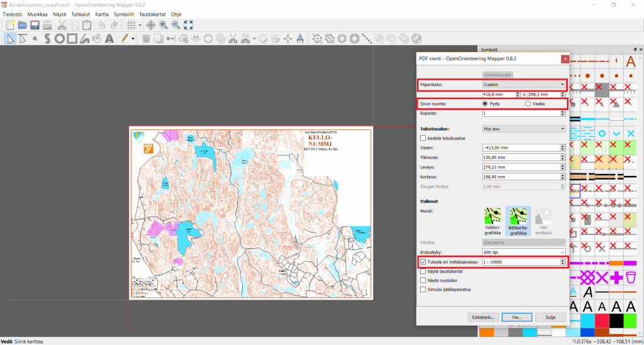
Task: Open the Erotuskyky 600 dpi dropdown
Action: click(523, 251)
